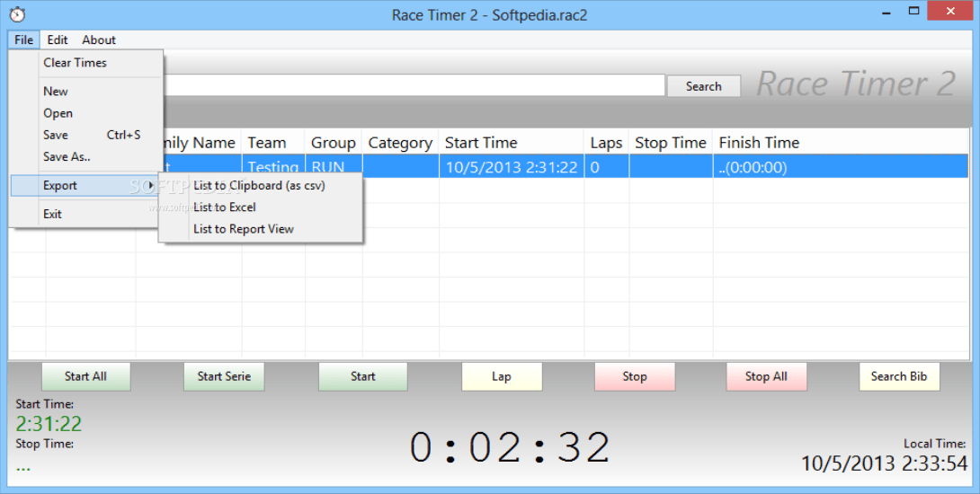Sort by Start Time column header
Screen dimensions: 980x494
(512, 143)
